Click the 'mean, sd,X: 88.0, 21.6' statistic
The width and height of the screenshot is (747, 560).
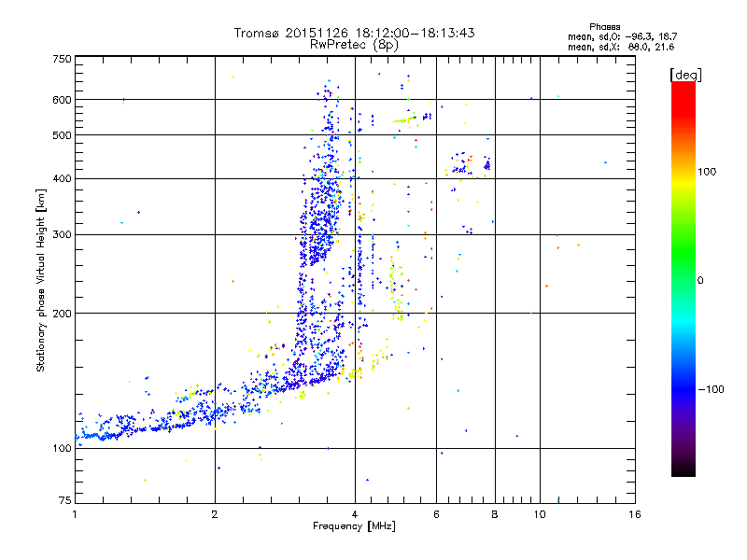coord(621,47)
